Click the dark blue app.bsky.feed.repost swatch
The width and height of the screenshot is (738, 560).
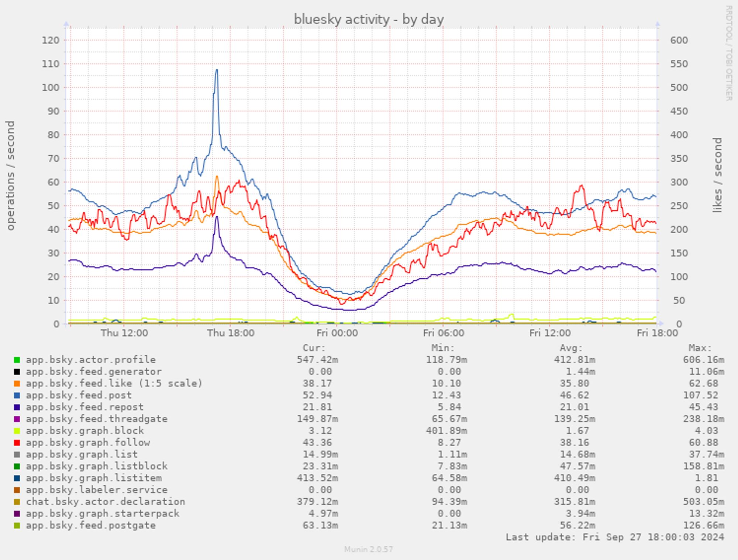tap(17, 407)
